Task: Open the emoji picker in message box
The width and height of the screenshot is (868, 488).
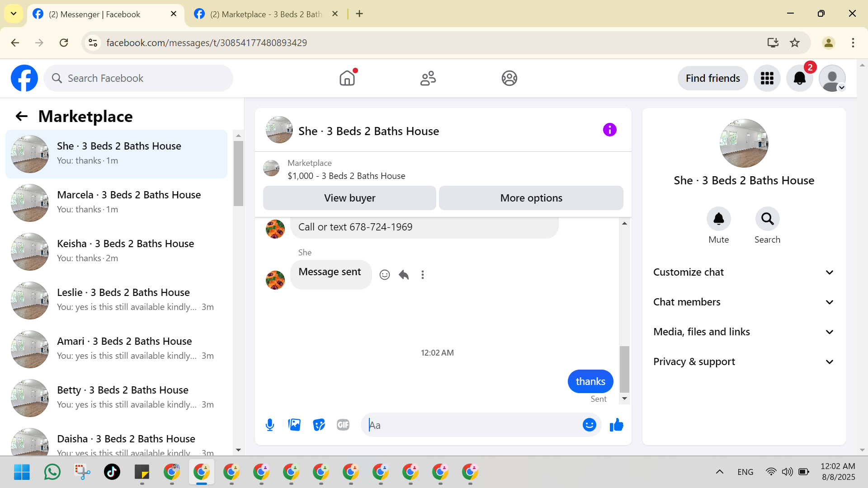Action: tap(589, 425)
